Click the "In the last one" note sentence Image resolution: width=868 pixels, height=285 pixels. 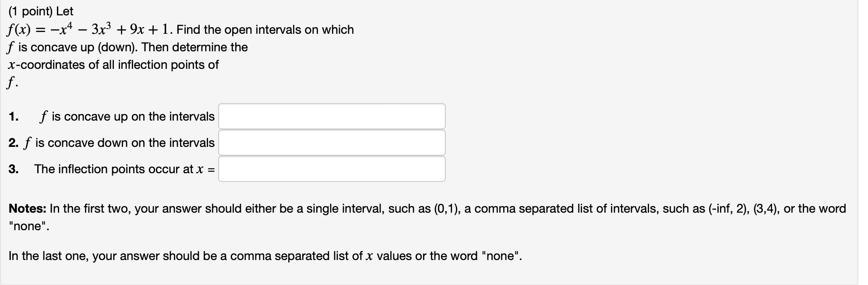click(x=265, y=256)
